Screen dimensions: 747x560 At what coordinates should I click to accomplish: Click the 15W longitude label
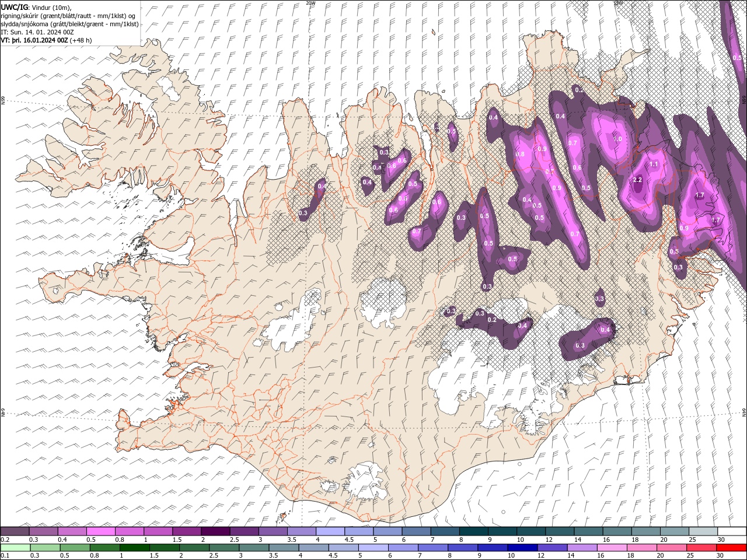[x=618, y=3]
